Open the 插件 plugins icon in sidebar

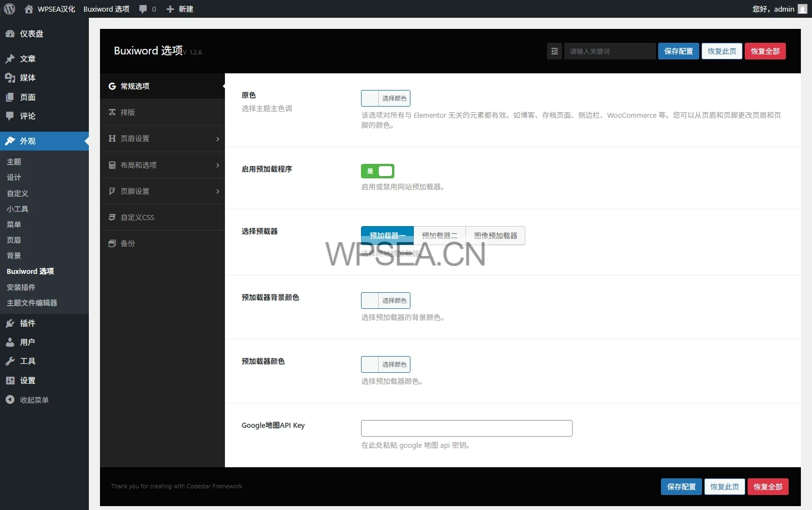(10, 323)
